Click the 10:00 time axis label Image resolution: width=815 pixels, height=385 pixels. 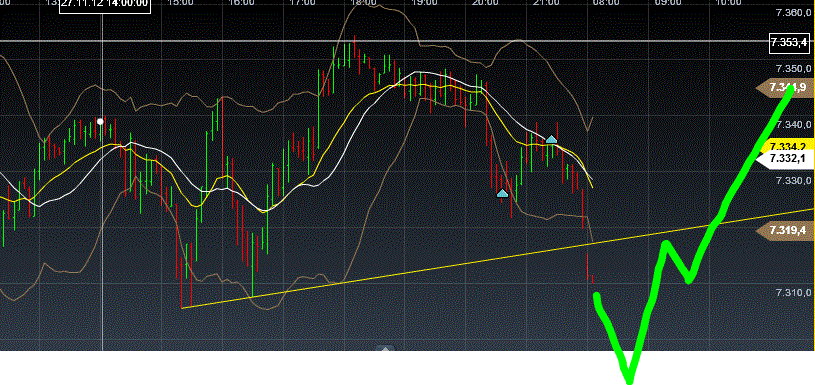728,3
